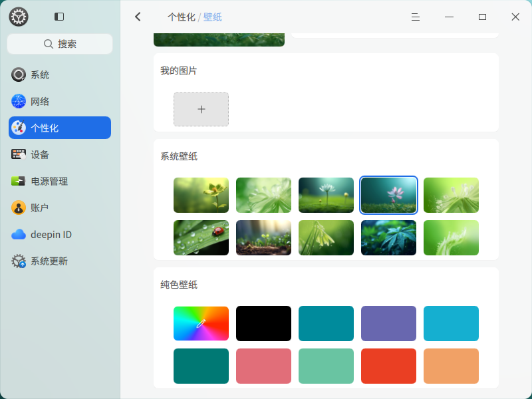The width and height of the screenshot is (532, 399).
Task: Choose the white lotus wallpaper
Action: (326, 195)
